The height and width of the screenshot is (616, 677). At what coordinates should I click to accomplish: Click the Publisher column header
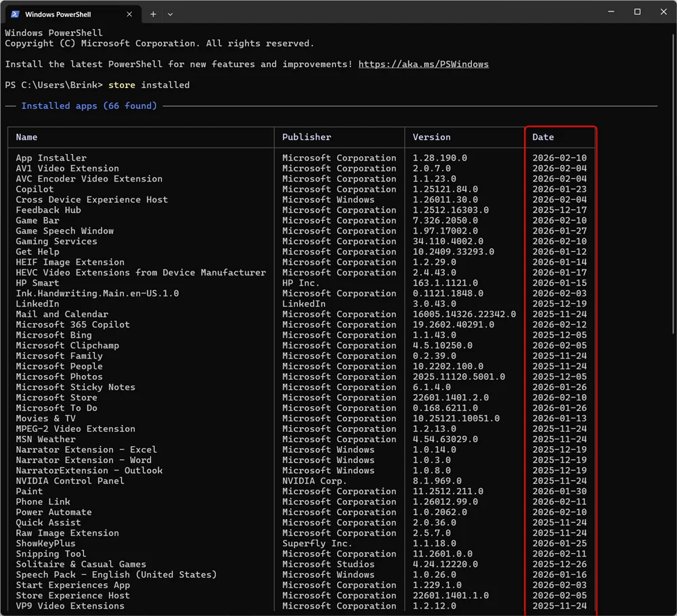[307, 137]
